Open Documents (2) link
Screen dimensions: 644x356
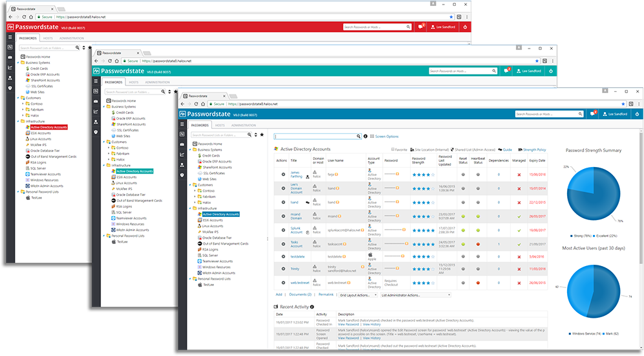point(300,295)
